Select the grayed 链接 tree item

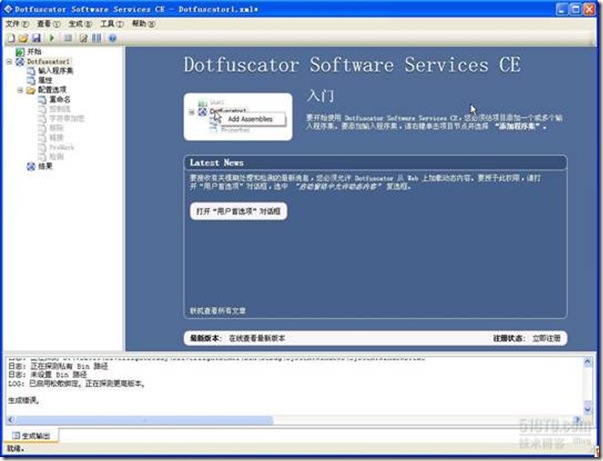pyautogui.click(x=57, y=138)
